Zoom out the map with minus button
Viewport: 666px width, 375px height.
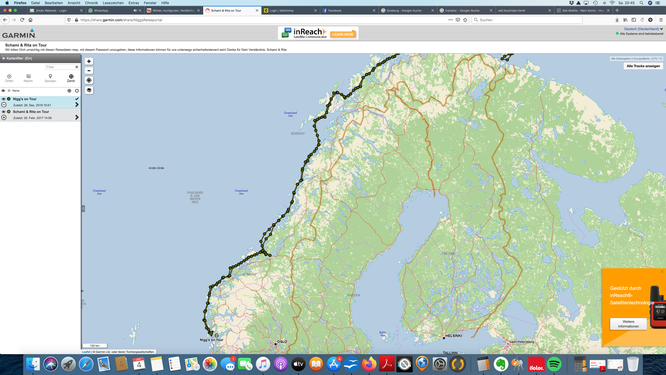[x=89, y=70]
